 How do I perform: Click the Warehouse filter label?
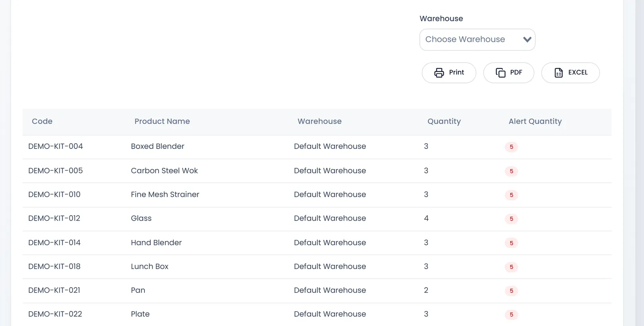pyautogui.click(x=441, y=19)
